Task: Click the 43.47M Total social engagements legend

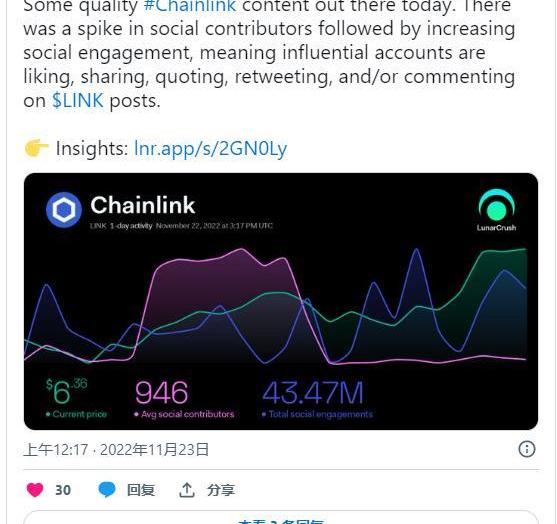Action: pyautogui.click(x=317, y=399)
